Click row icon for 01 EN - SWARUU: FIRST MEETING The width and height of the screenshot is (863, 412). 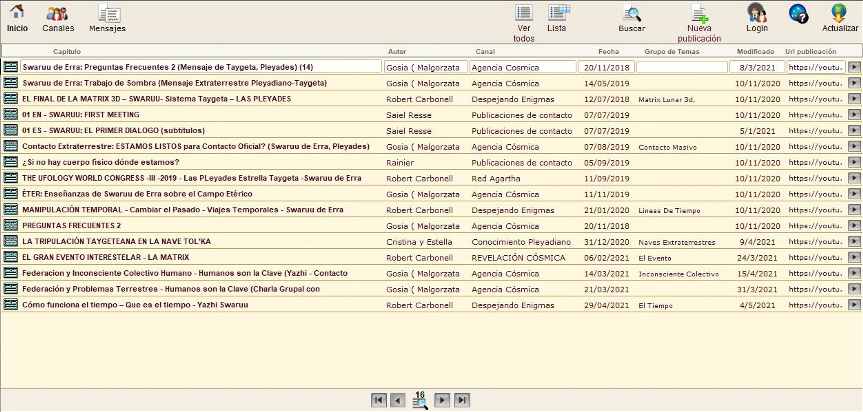point(11,115)
